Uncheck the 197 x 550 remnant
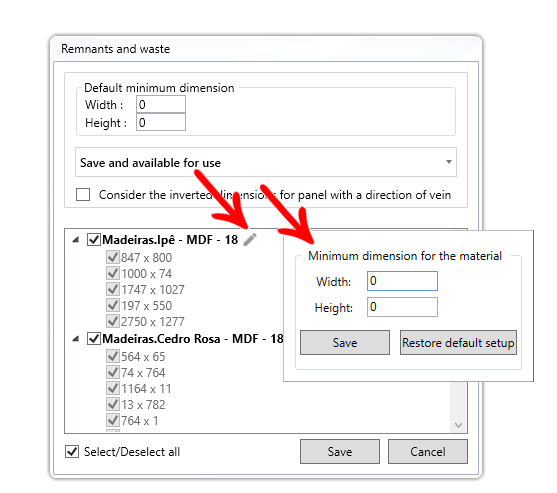The width and height of the screenshot is (557, 493). point(113,305)
